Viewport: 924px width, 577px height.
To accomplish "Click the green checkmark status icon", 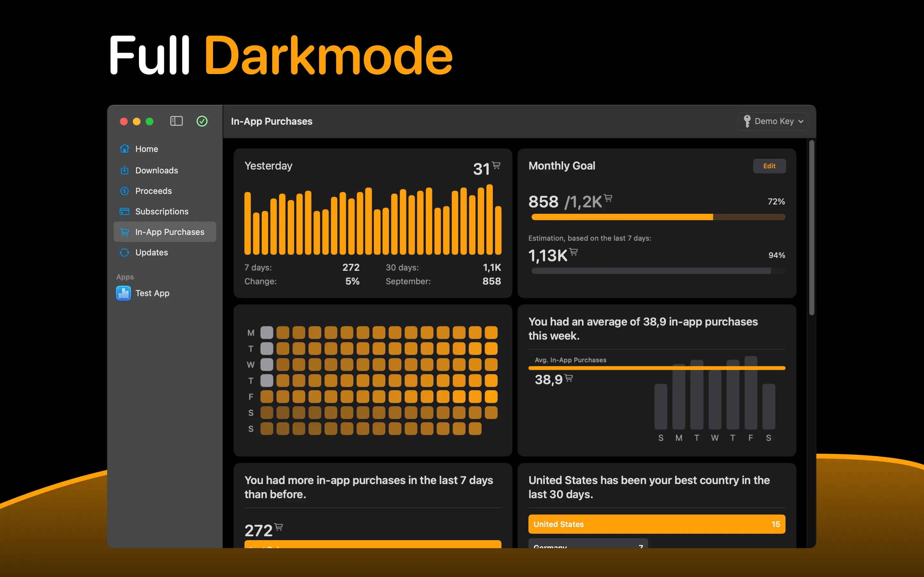I will coord(202,121).
